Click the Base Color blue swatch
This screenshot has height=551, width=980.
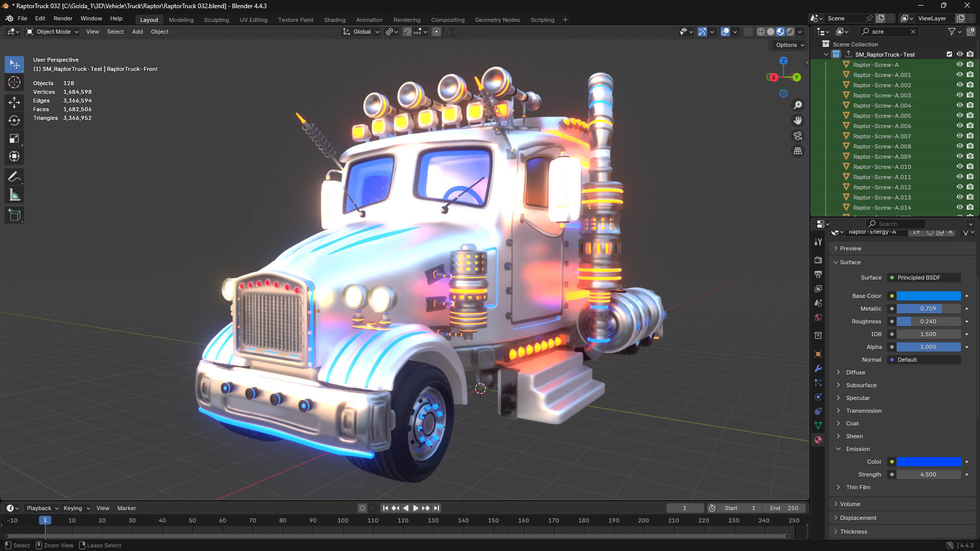click(929, 296)
